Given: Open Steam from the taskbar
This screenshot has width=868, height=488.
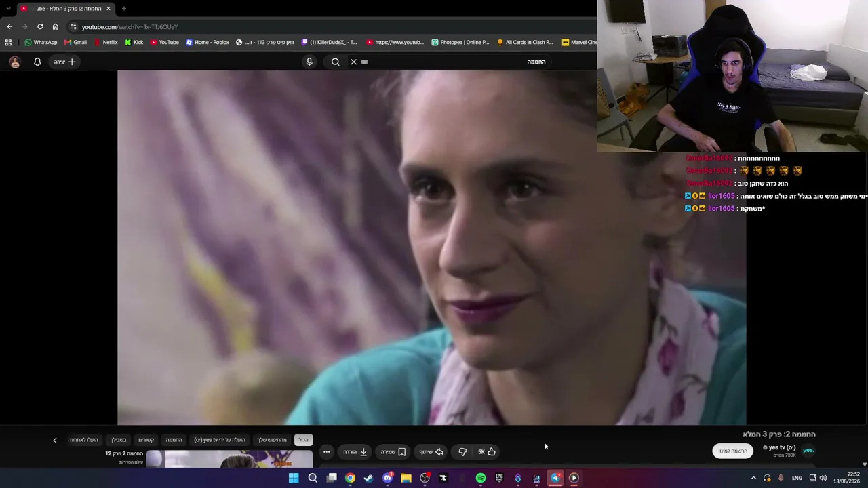Looking at the screenshot, I should [368, 478].
